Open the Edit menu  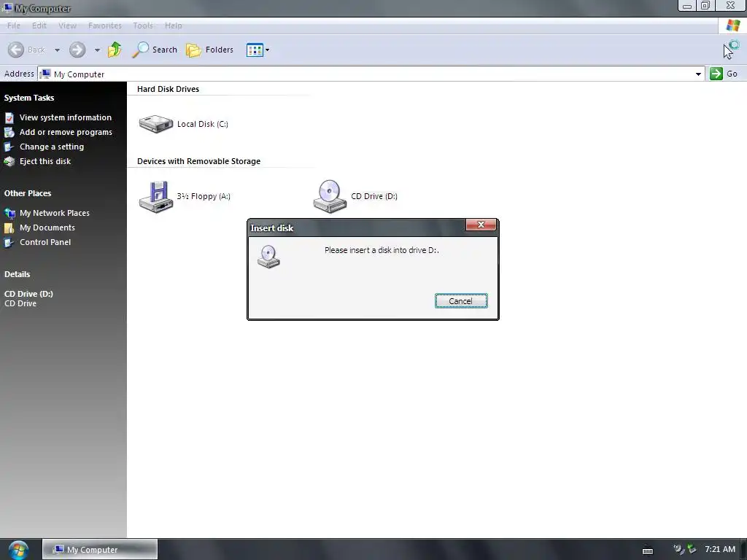pyautogui.click(x=39, y=26)
